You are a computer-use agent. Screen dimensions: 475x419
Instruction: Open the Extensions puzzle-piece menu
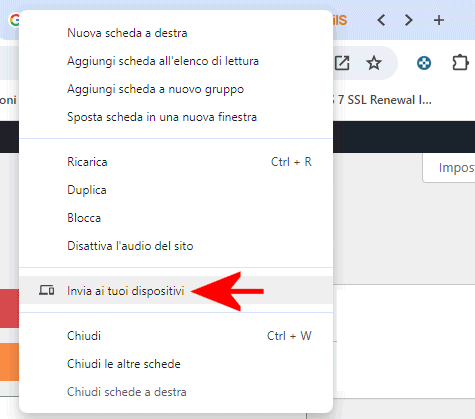[460, 63]
